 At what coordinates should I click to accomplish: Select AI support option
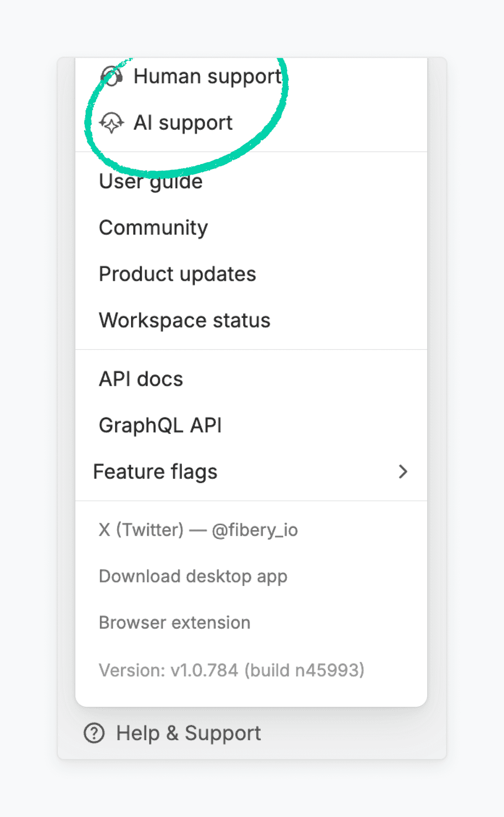click(183, 123)
